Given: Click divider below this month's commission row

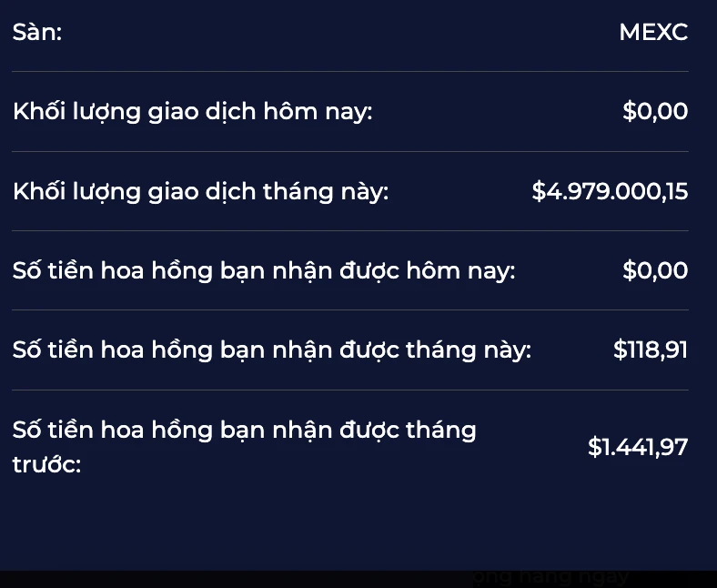Looking at the screenshot, I should 350,390.
